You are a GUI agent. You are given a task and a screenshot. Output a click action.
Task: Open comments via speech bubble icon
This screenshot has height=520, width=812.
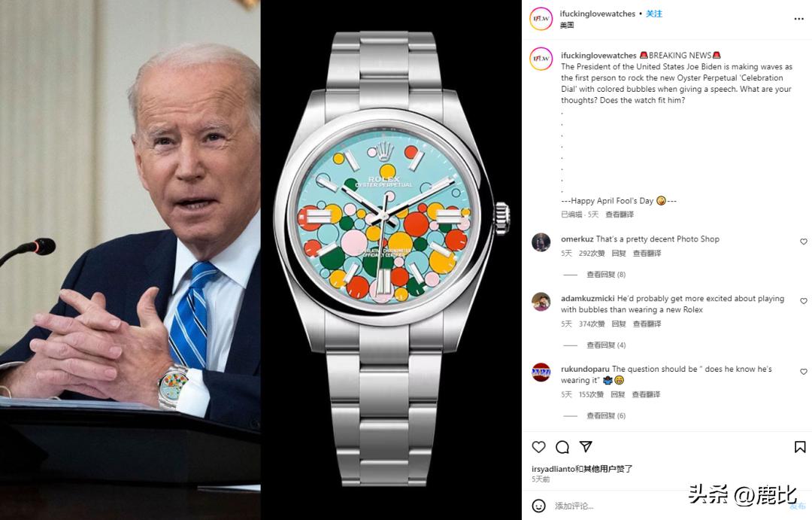[562, 447]
